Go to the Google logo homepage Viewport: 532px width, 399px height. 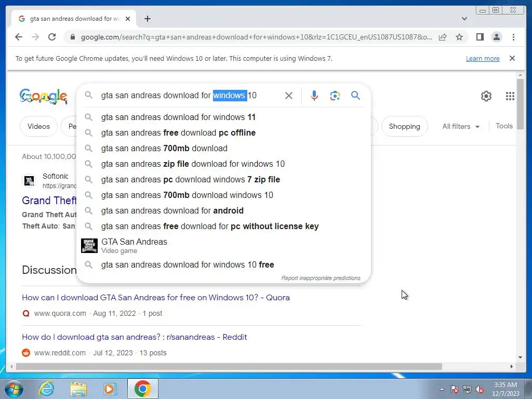point(44,96)
